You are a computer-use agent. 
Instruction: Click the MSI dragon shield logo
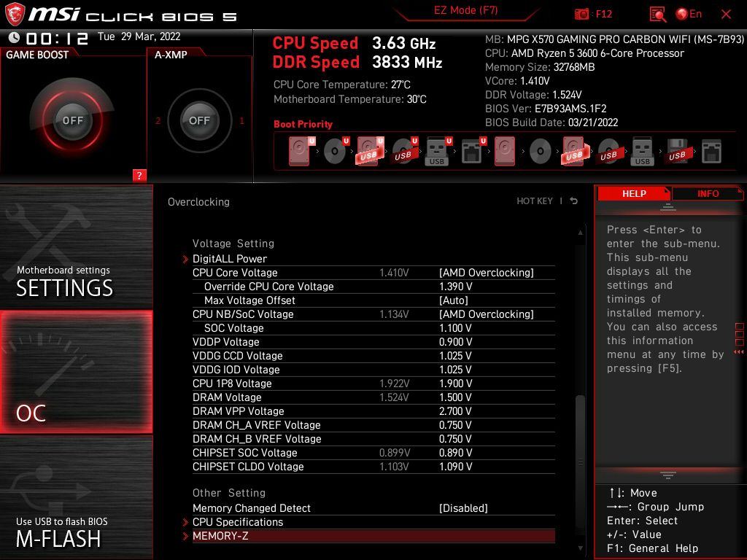click(x=15, y=15)
